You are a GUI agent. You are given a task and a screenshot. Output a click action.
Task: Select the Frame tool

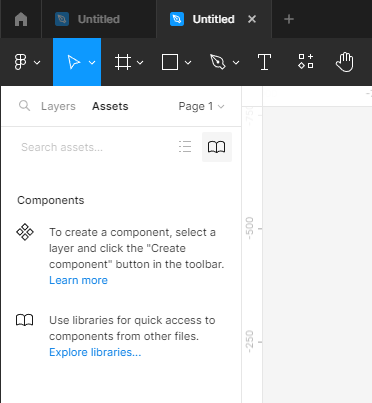click(x=122, y=62)
